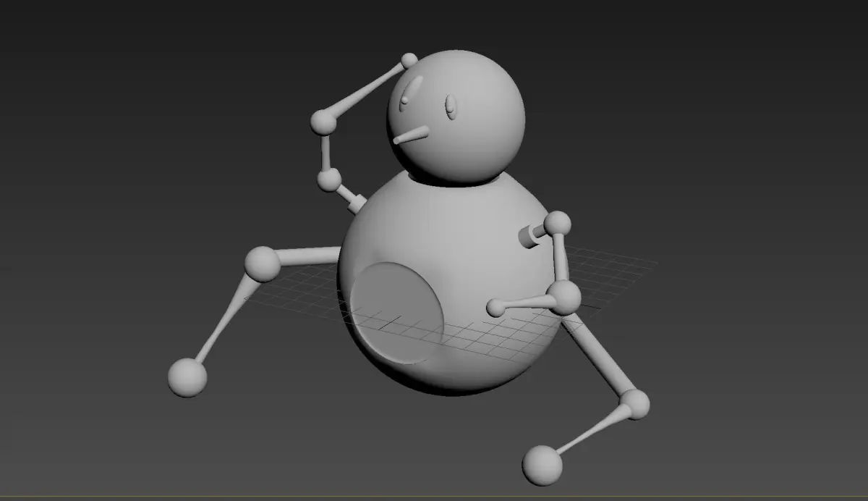Select the circular cutout on the body
The height and width of the screenshot is (501, 868).
[x=396, y=313]
